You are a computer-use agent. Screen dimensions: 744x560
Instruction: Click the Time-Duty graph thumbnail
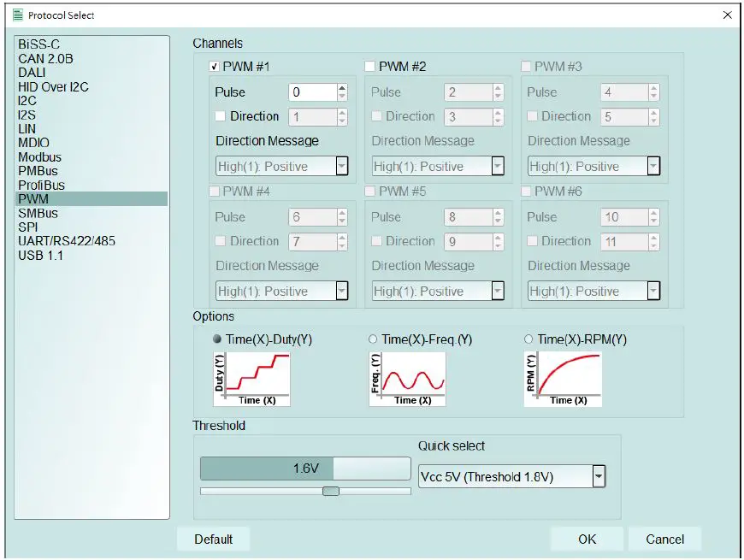click(251, 379)
